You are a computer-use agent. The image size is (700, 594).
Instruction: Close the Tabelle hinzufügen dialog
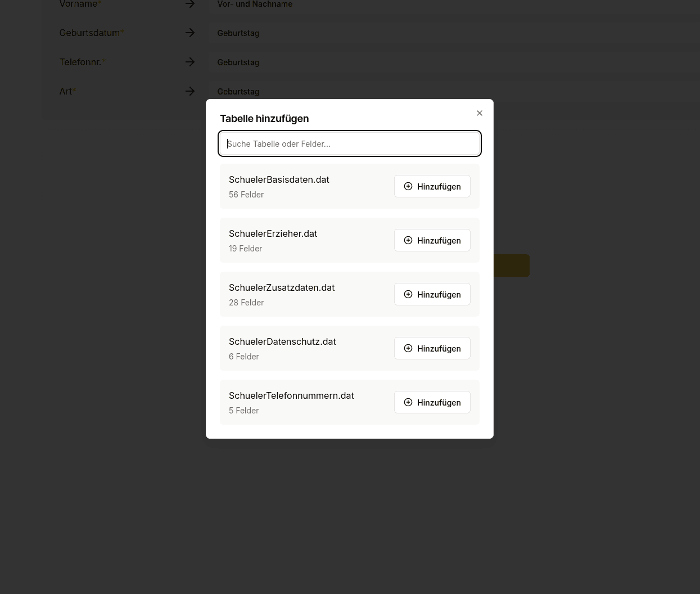pos(480,113)
